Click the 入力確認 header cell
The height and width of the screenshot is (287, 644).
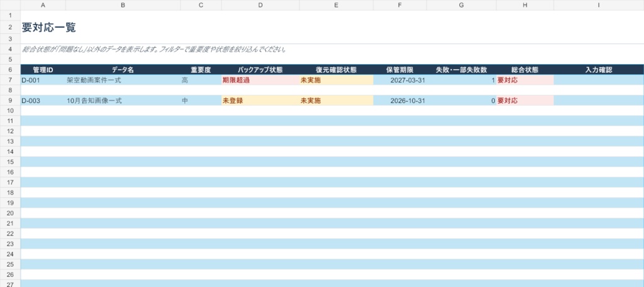point(599,70)
